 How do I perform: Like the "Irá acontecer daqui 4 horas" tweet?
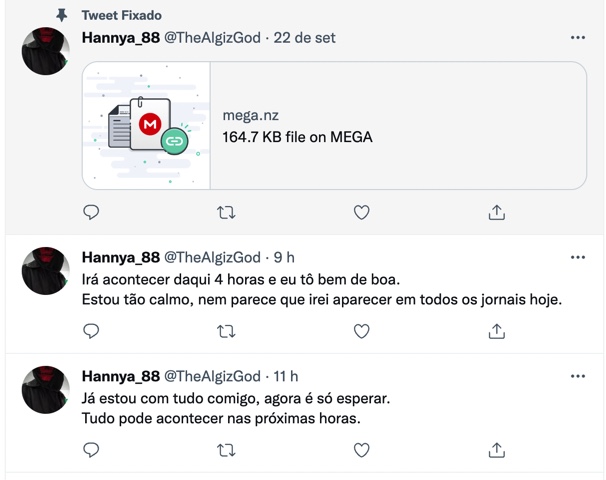click(362, 331)
